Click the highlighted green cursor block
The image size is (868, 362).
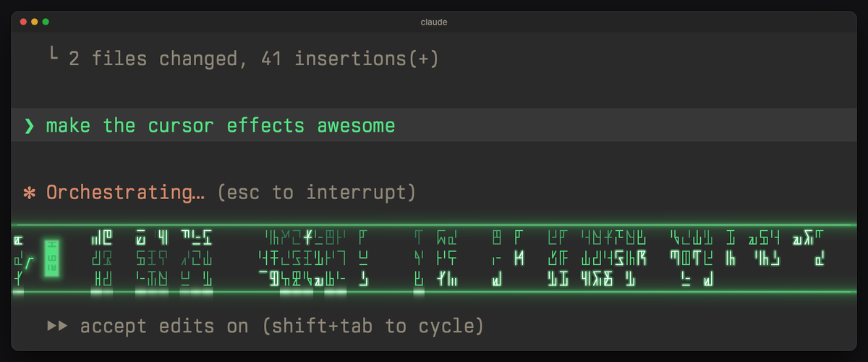(51, 258)
